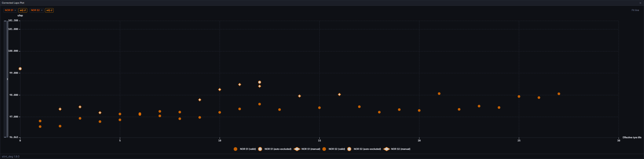Select the auto-excluded point at tyre life 0

pyautogui.click(x=20, y=69)
